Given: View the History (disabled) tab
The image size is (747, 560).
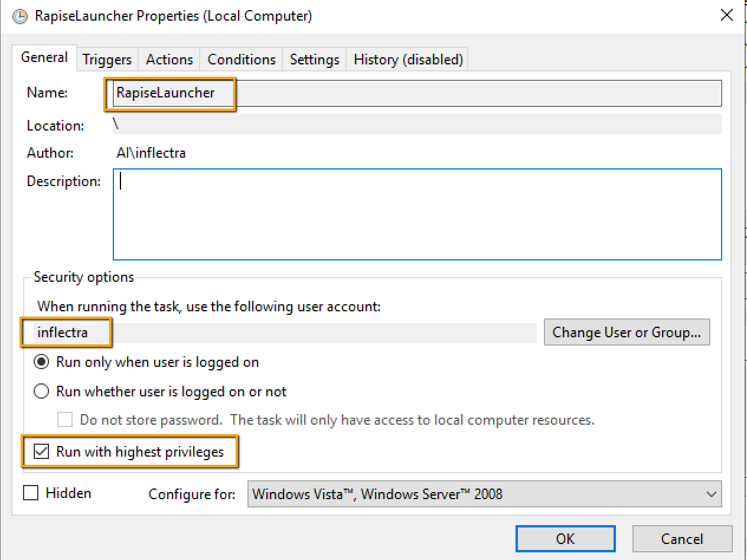Looking at the screenshot, I should [x=408, y=60].
